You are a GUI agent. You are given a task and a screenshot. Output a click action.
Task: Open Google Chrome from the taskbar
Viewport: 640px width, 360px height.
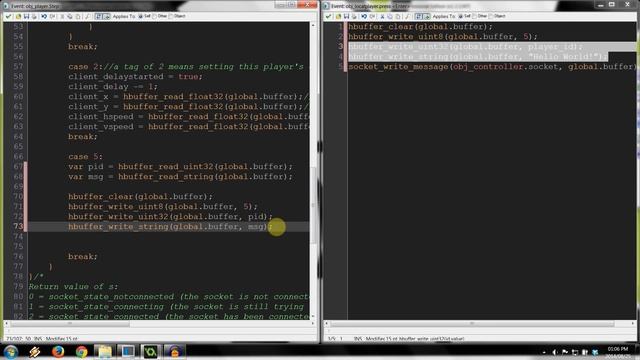(x=81, y=352)
